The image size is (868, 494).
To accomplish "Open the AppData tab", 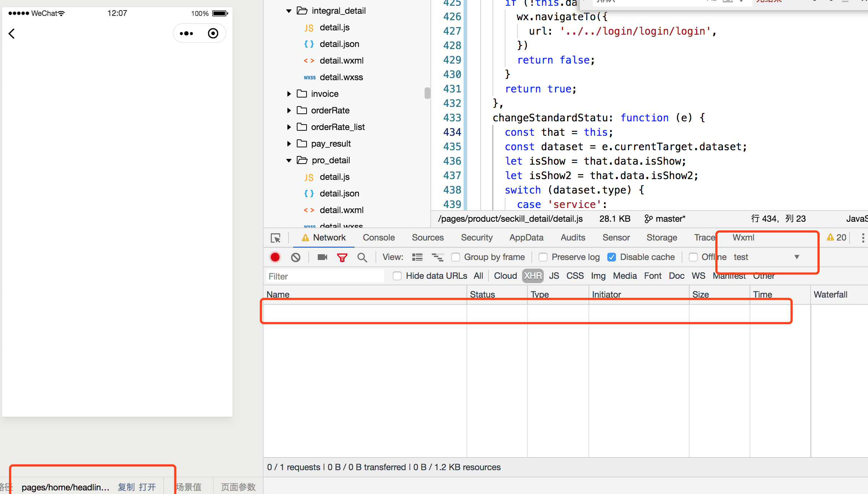I will [526, 238].
